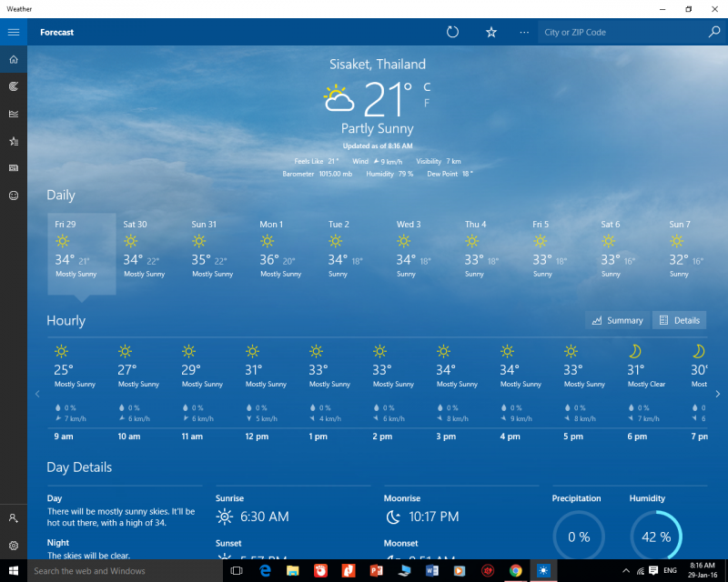Open the Places favorites list icon
This screenshot has height=582, width=728.
[14, 141]
